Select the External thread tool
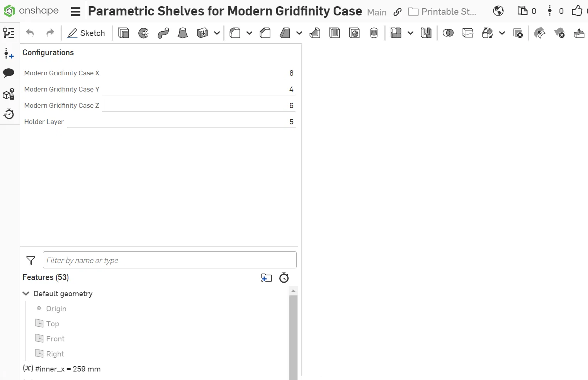The image size is (588, 380). tap(374, 33)
